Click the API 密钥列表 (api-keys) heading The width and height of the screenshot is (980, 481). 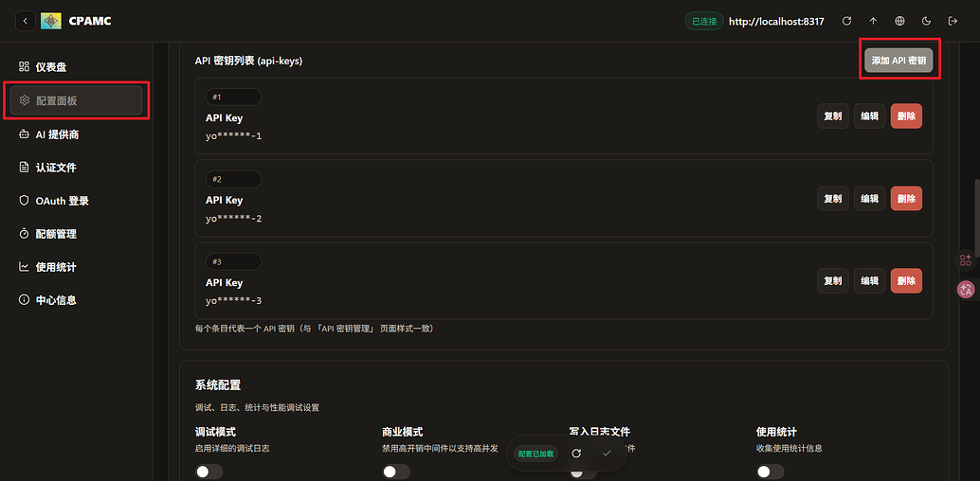tap(248, 62)
